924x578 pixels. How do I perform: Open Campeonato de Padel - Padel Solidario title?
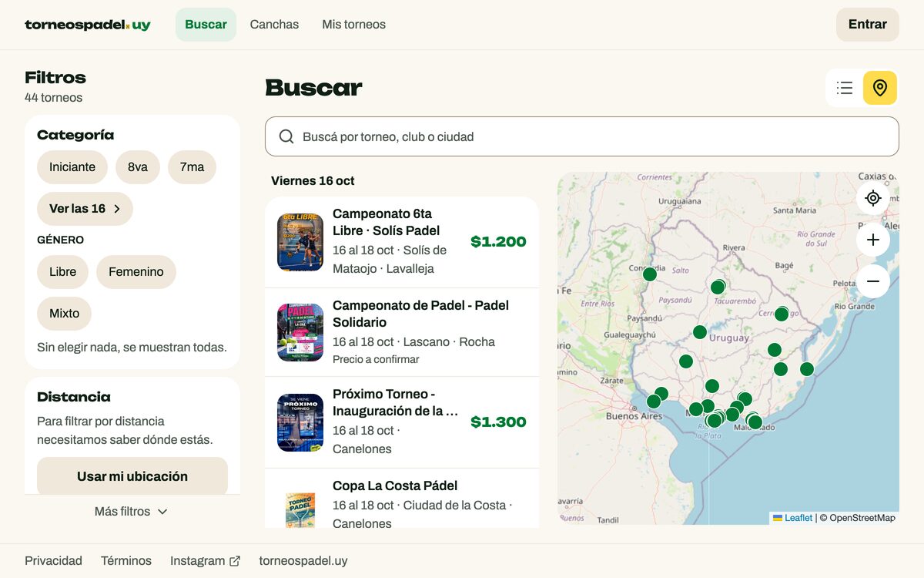(x=420, y=314)
